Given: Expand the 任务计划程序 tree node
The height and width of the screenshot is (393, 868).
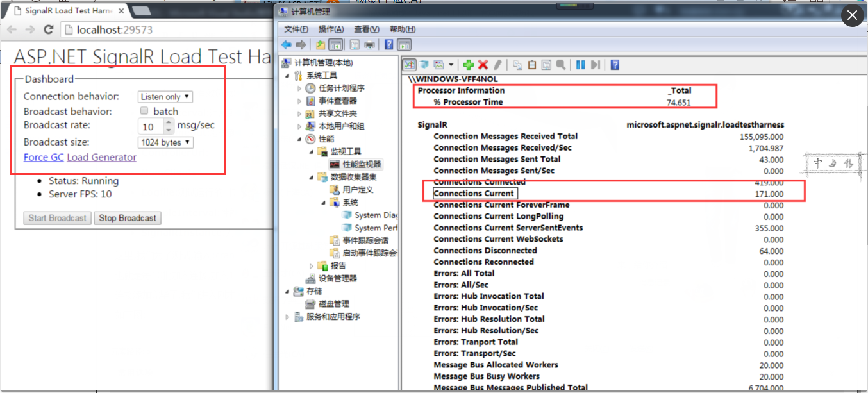Looking at the screenshot, I should point(299,88).
